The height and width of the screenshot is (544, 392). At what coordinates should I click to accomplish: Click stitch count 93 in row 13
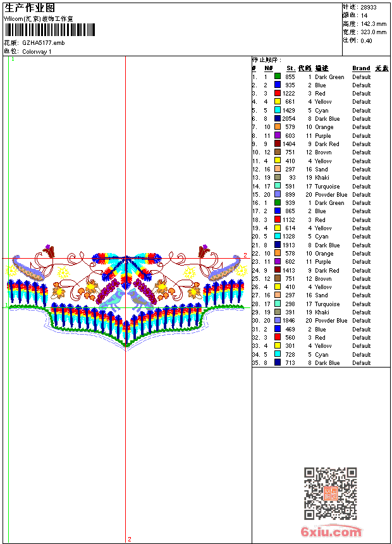point(292,177)
